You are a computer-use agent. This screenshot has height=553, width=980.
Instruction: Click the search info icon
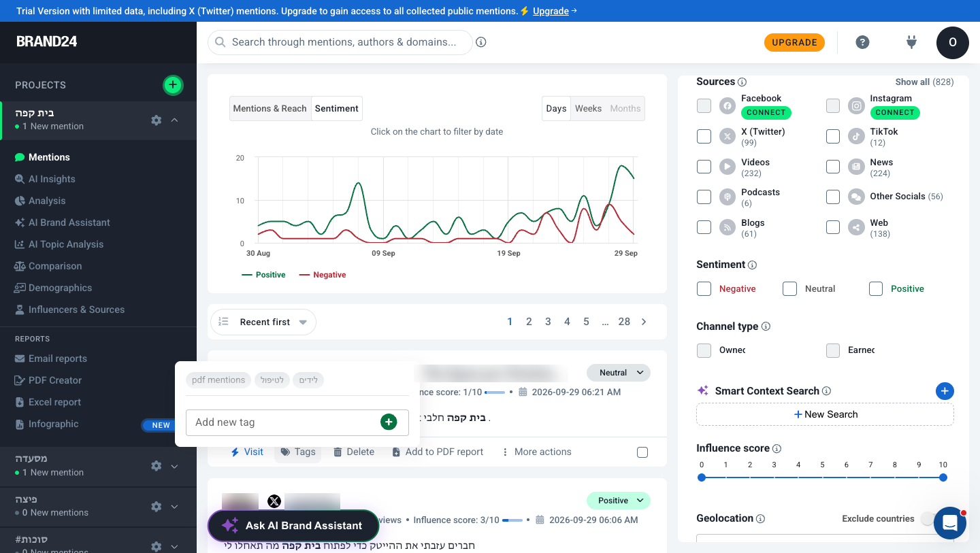[x=481, y=42]
